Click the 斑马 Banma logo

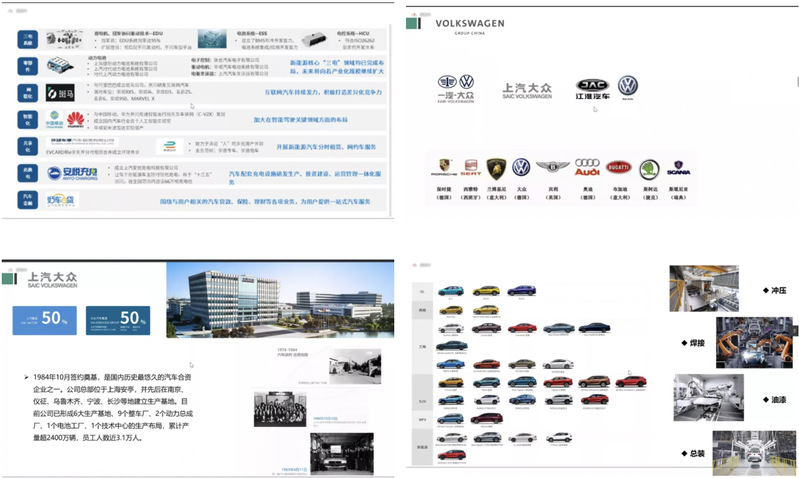pos(60,93)
